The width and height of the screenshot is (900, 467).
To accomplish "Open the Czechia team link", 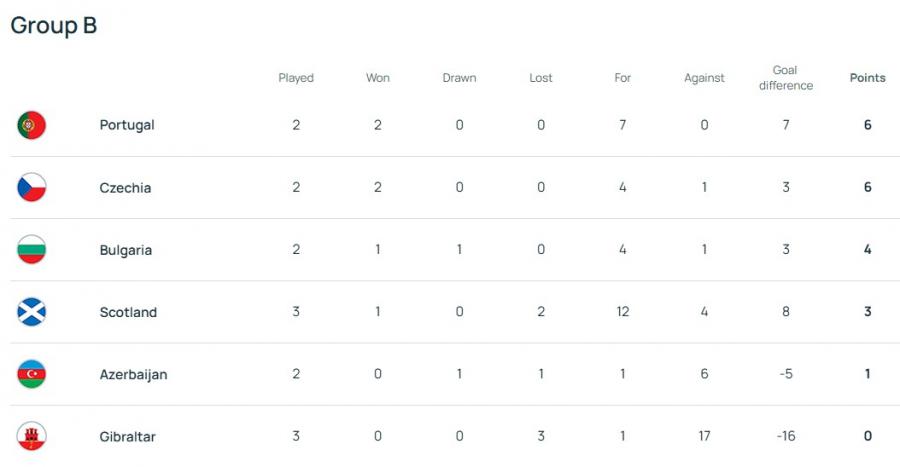I will [125, 188].
